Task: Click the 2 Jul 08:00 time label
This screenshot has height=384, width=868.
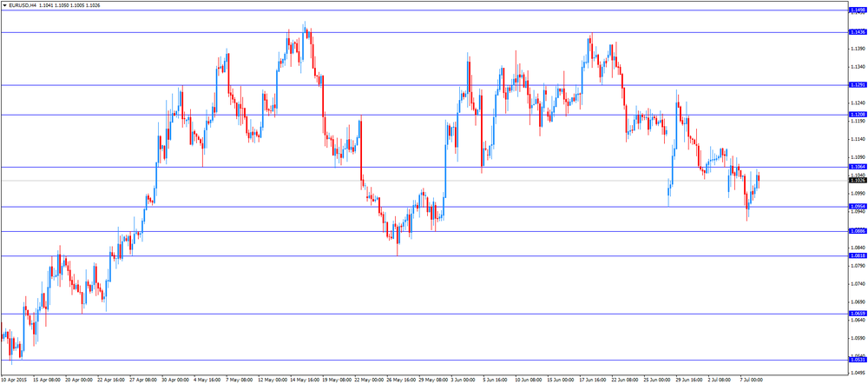Action: [719, 381]
